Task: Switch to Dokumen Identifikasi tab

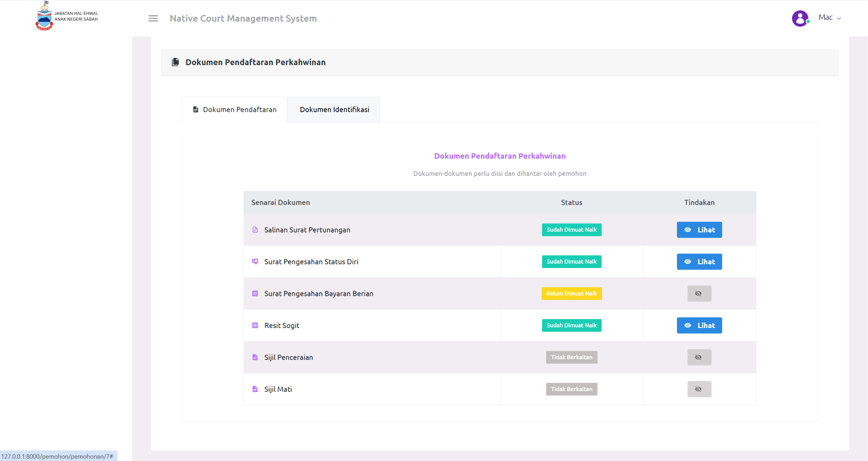Action: coord(334,110)
